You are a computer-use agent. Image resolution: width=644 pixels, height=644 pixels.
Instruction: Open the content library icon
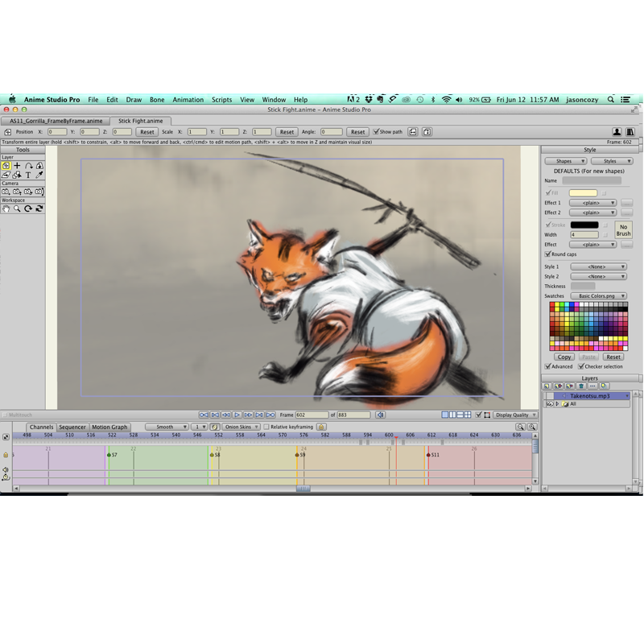point(630,132)
